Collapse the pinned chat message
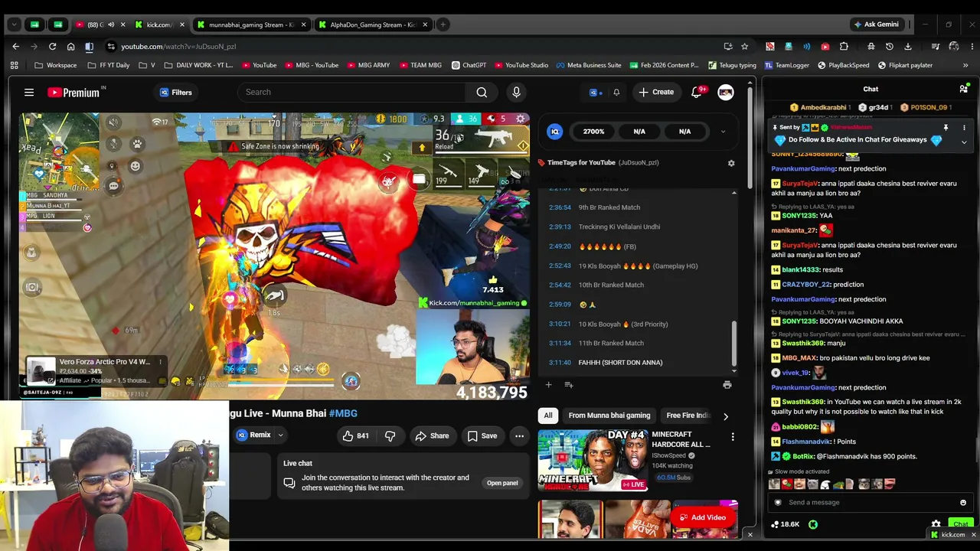980x551 pixels. (x=964, y=142)
